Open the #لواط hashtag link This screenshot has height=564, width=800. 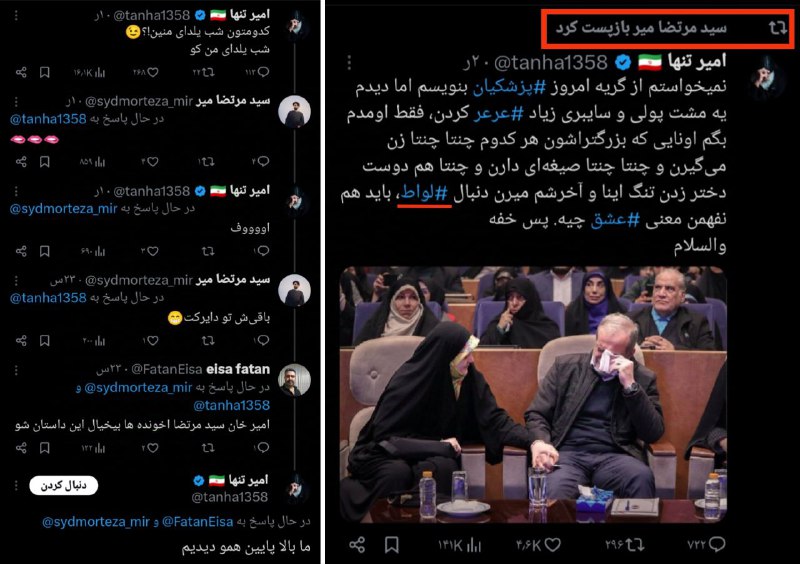424,193
